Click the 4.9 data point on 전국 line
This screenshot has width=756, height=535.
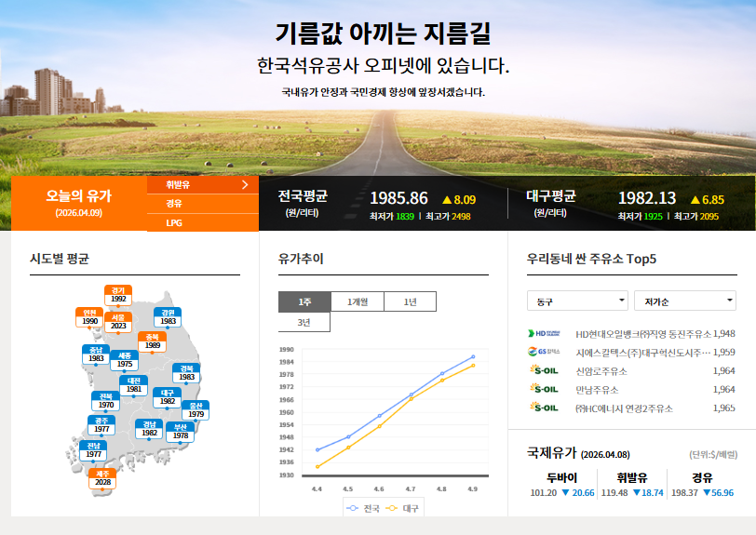[473, 356]
